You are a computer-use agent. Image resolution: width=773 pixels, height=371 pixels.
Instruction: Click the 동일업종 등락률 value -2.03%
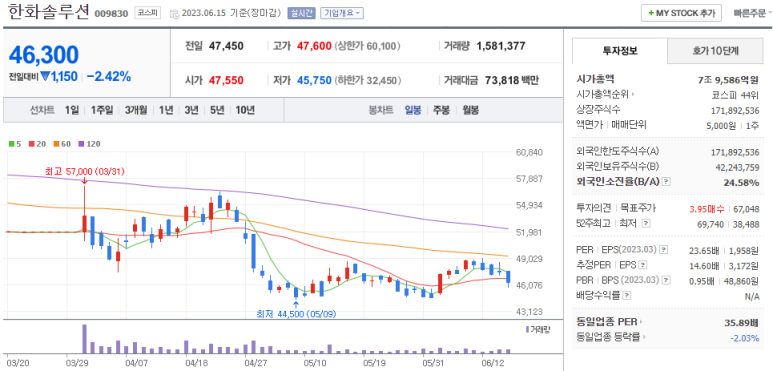(744, 338)
